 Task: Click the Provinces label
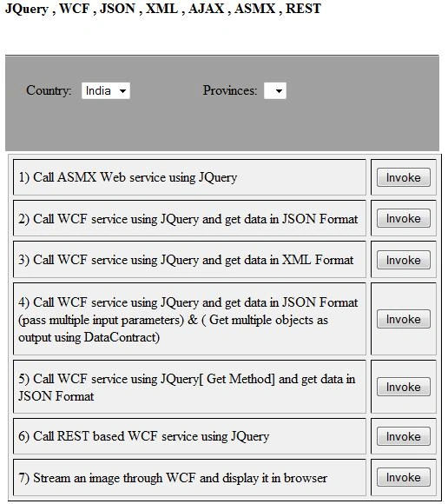[x=230, y=90]
